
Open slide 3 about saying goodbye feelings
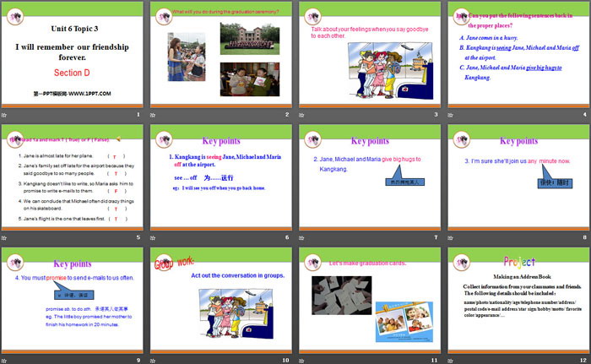[x=370, y=55]
